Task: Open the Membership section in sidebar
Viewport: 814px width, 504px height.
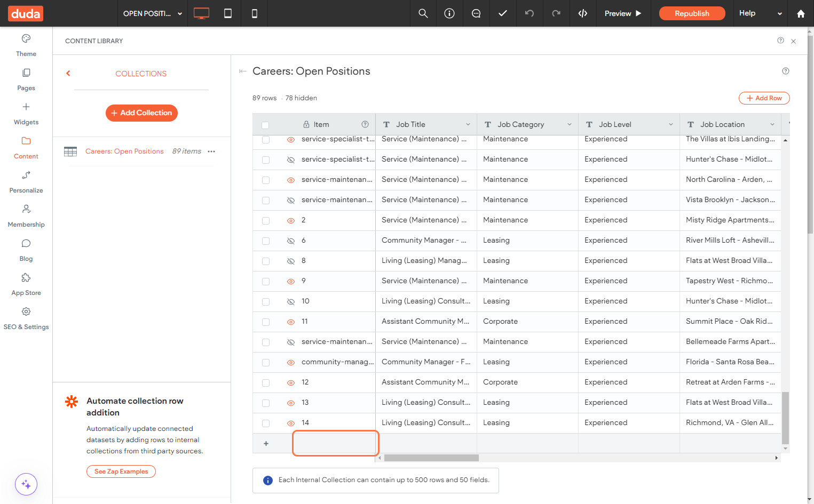Action: click(26, 216)
